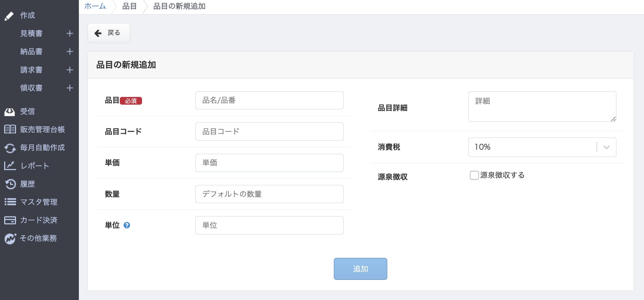
Task: Click the plus icon beside 領収書
Action: 70,88
